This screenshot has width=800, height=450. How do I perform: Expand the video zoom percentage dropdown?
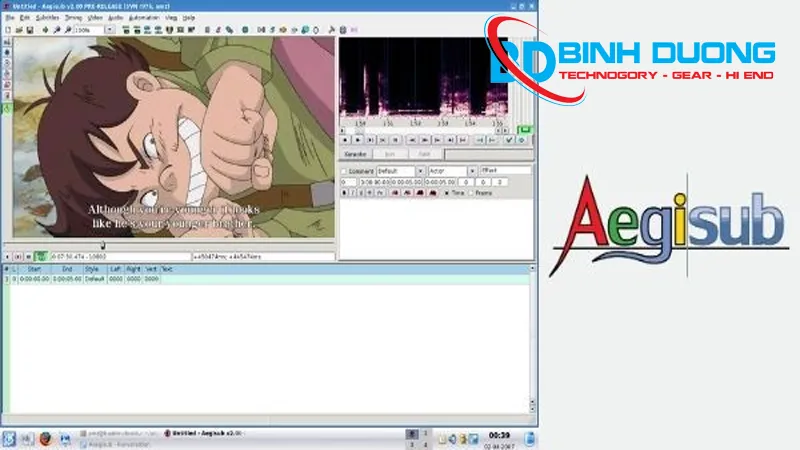[x=110, y=30]
